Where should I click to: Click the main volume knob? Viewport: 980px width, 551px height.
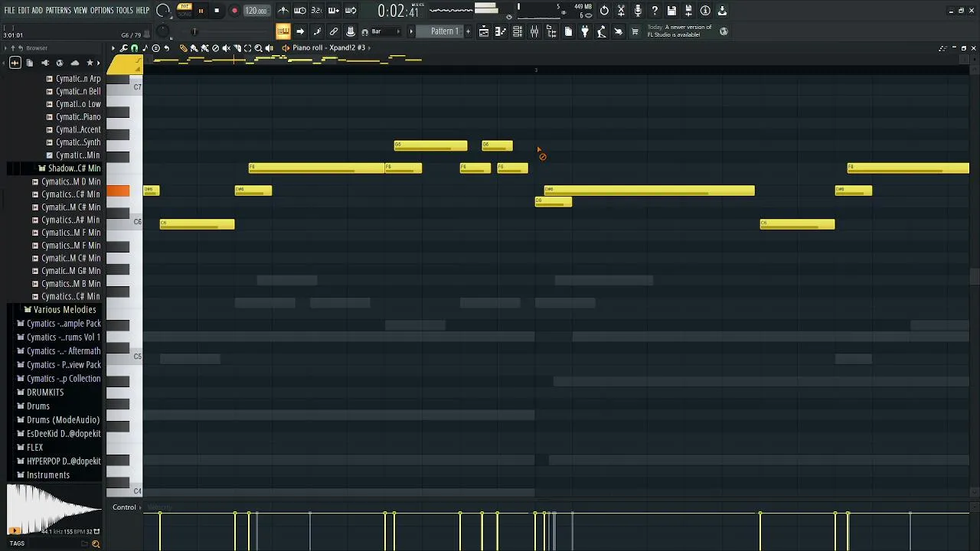(x=163, y=11)
